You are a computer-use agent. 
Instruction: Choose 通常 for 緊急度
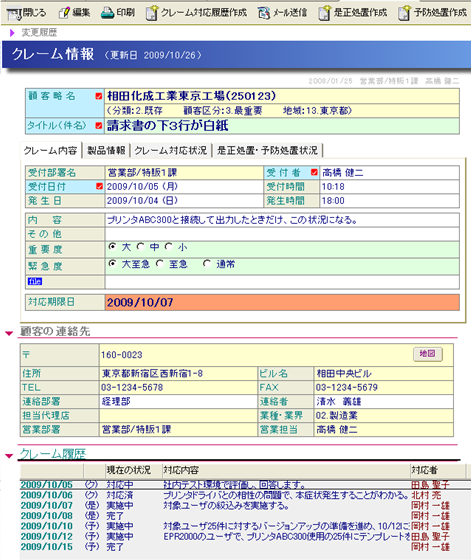point(207,264)
